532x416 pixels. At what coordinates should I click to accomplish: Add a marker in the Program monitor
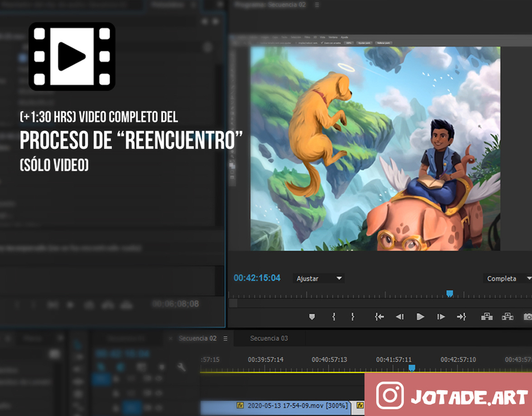point(312,316)
